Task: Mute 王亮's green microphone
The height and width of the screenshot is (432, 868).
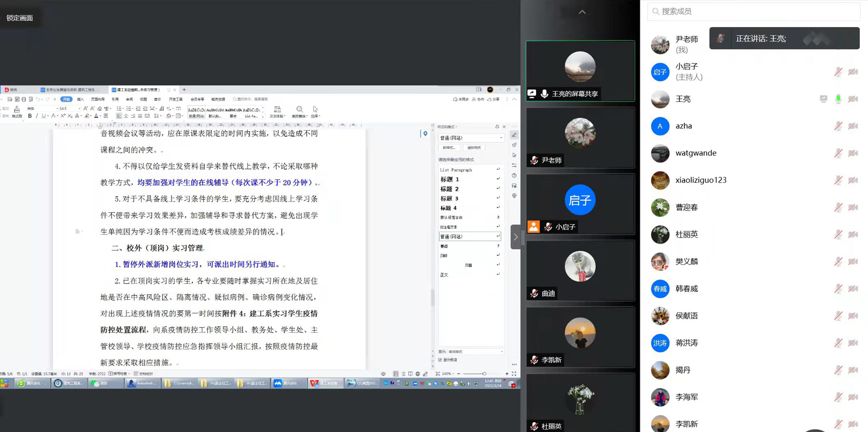Action: coord(838,99)
